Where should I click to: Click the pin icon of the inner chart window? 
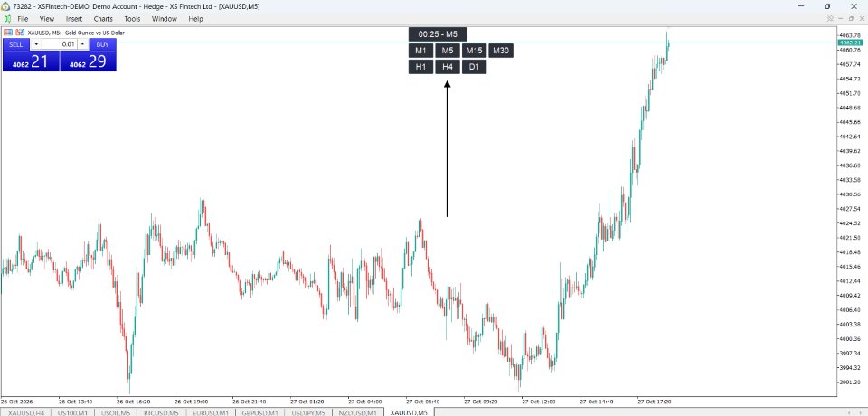pyautogui.click(x=830, y=18)
